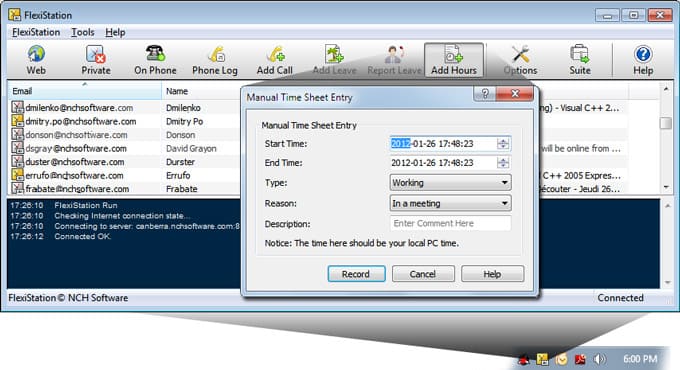Image resolution: width=680 pixels, height=370 pixels.
Task: Open the FlexiStation menu
Action: 36,32
